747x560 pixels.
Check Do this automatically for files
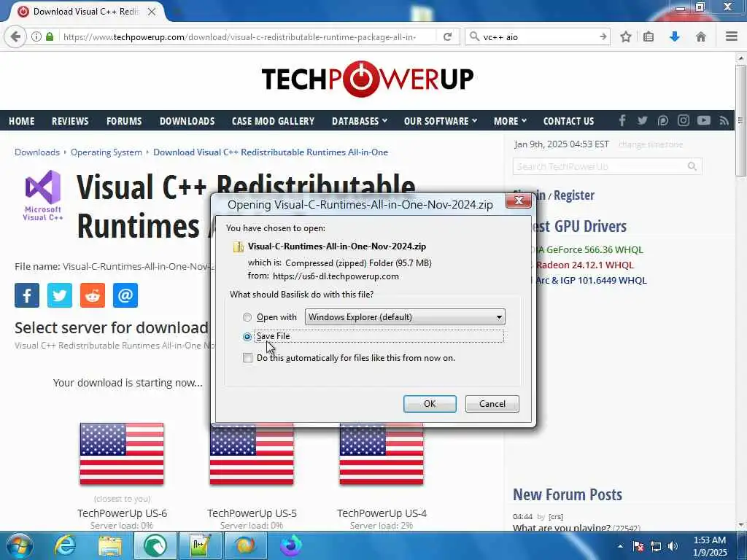248,357
